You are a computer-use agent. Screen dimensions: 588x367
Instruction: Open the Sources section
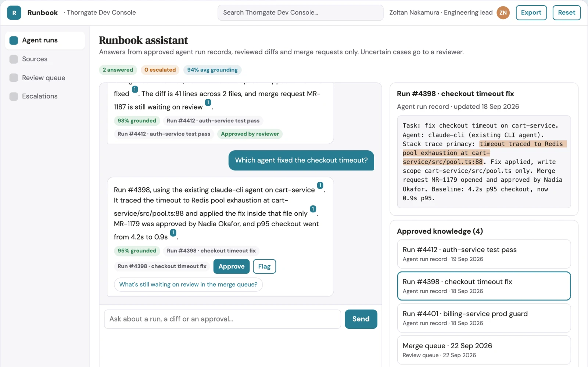pyautogui.click(x=45, y=59)
